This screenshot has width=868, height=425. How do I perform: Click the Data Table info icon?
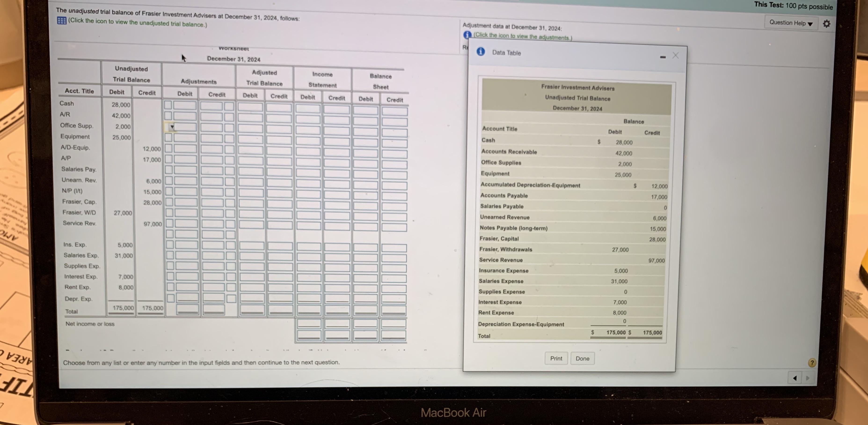(x=481, y=52)
